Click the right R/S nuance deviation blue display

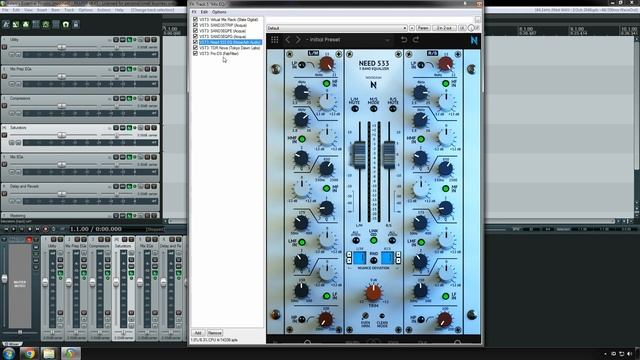(x=387, y=258)
